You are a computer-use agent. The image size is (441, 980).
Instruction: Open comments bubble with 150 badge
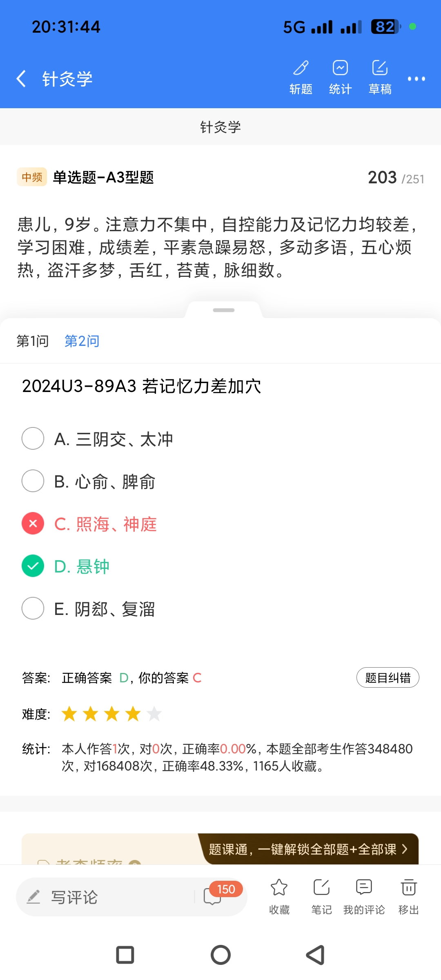point(213,896)
